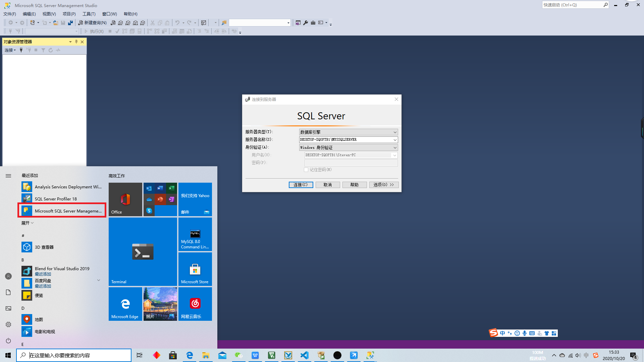Screen dimensions: 644x362
Task: Open 身份验证 dropdown
Action: pos(395,147)
